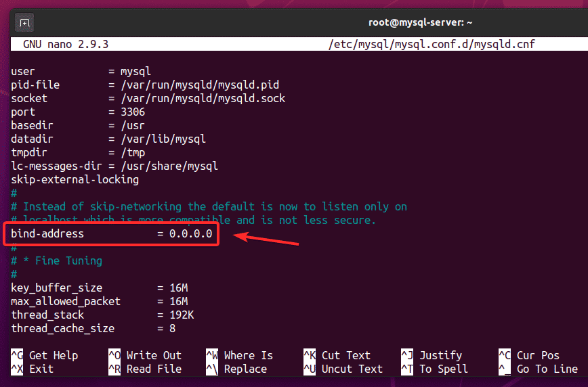Select the ^R Read File shortcut
The height and width of the screenshot is (387, 588).
[x=145, y=369]
